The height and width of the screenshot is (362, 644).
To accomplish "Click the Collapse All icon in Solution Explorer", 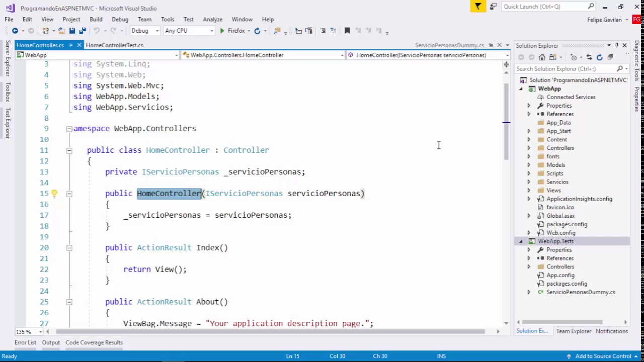I will pyautogui.click(x=610, y=57).
